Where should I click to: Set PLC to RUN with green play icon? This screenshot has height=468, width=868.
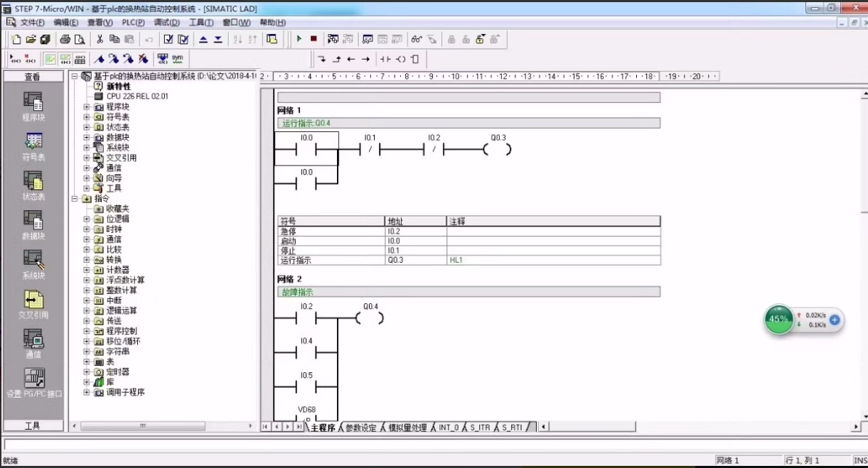[299, 39]
